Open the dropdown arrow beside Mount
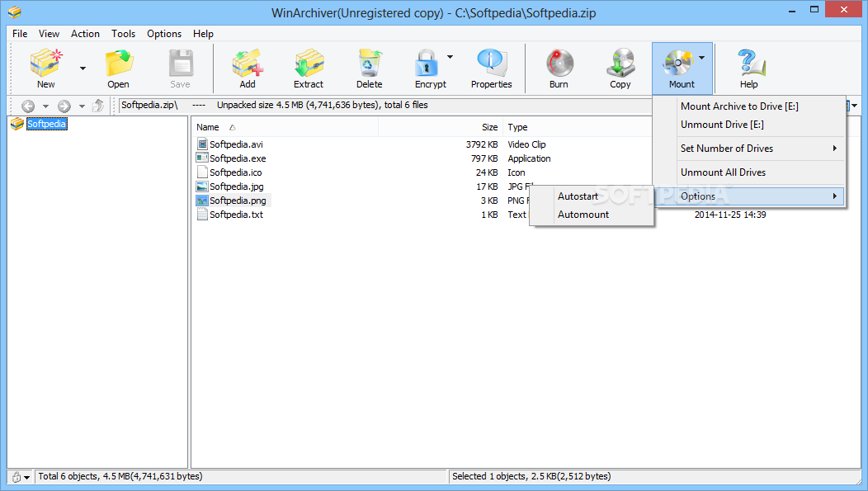The width and height of the screenshot is (868, 491). click(x=702, y=58)
